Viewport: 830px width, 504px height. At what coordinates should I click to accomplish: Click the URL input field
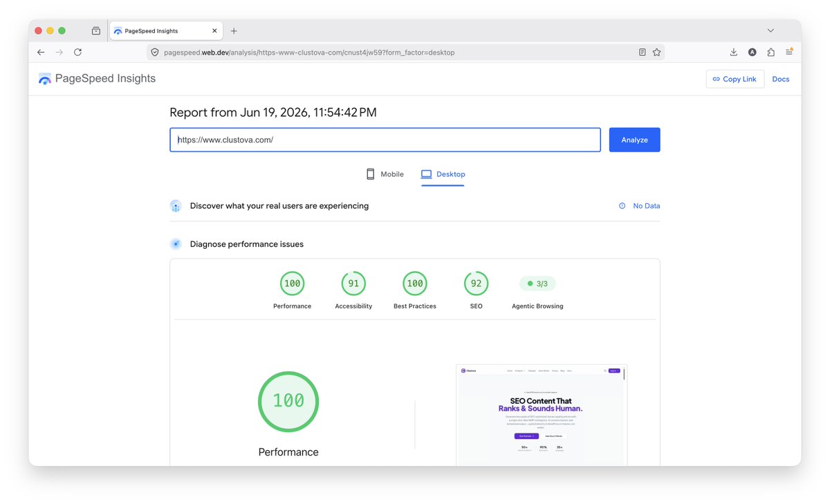coord(385,140)
